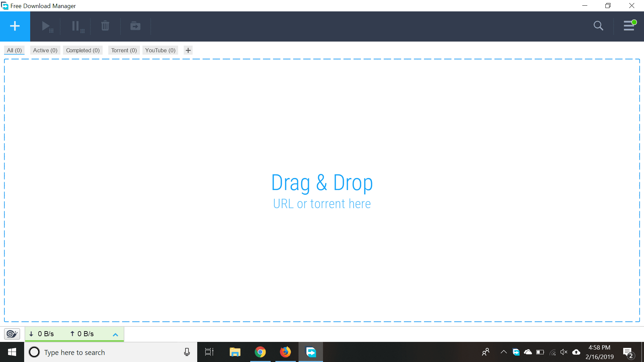Click the delete download icon

click(x=105, y=25)
